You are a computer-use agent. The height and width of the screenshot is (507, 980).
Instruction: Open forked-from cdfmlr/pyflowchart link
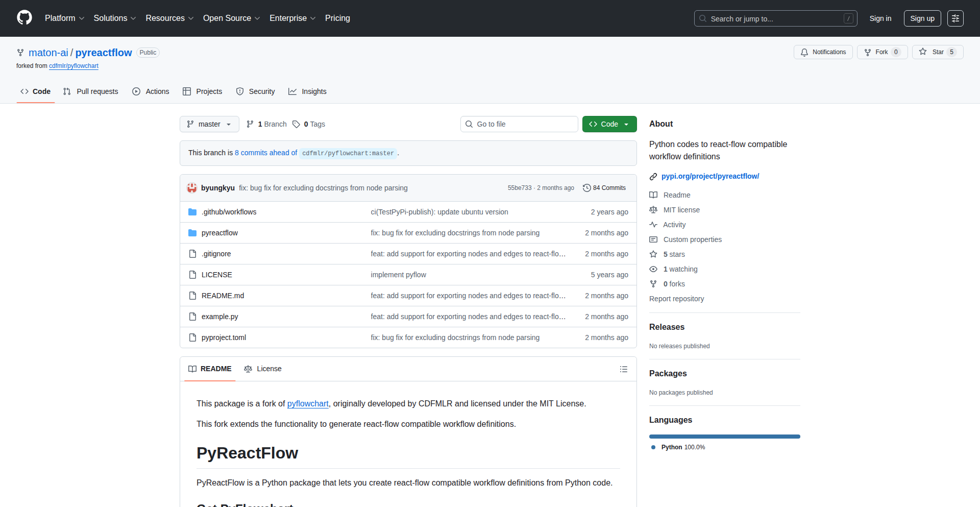pyautogui.click(x=73, y=66)
